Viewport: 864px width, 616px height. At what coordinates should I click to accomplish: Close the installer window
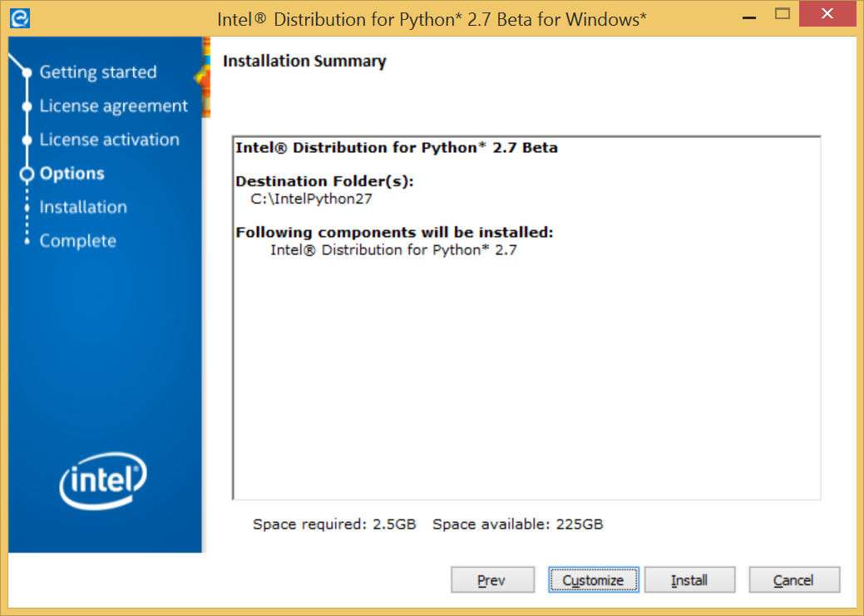point(827,14)
